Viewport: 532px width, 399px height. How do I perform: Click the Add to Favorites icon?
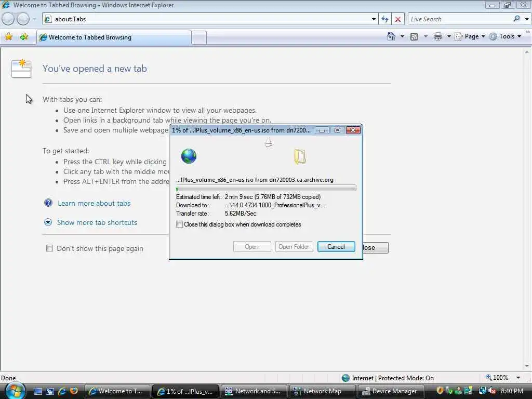click(24, 37)
